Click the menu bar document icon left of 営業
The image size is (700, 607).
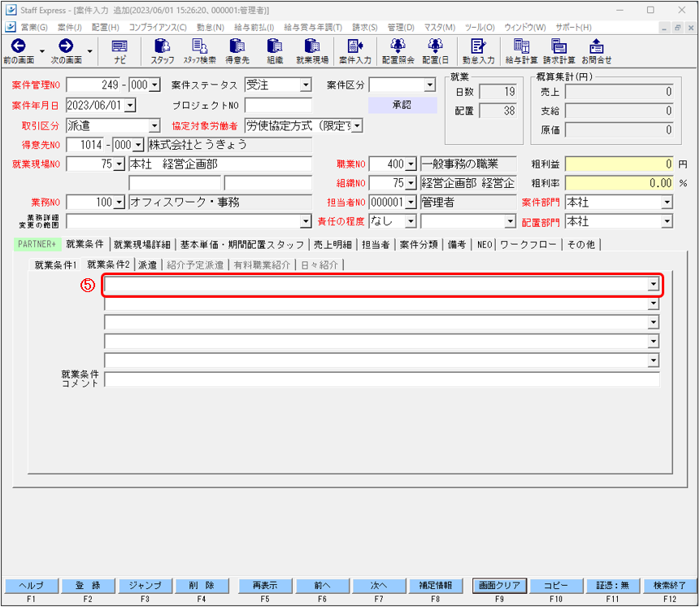11,27
